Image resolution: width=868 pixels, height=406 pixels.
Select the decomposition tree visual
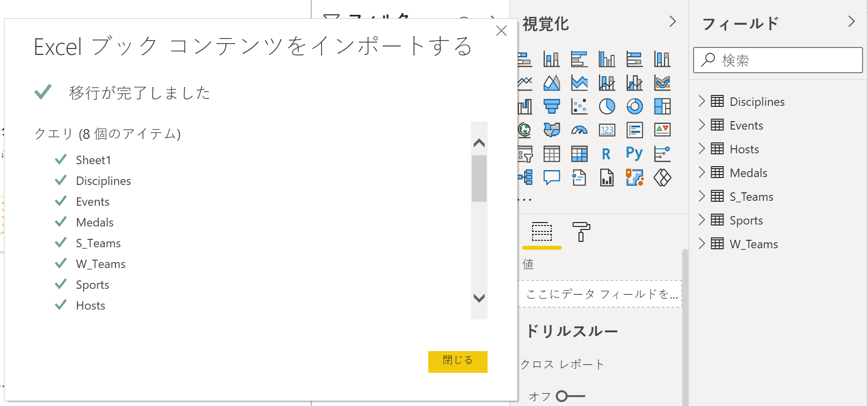point(525,178)
